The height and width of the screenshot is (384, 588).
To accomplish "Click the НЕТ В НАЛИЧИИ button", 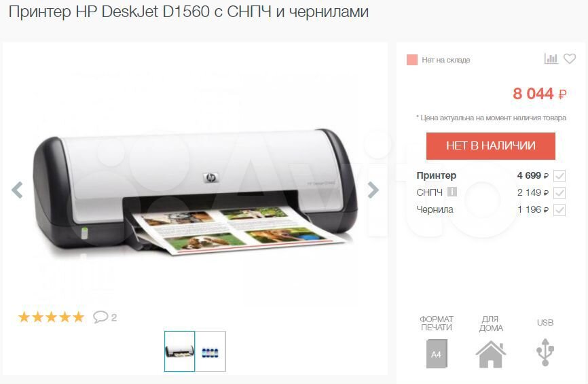I will (x=490, y=145).
